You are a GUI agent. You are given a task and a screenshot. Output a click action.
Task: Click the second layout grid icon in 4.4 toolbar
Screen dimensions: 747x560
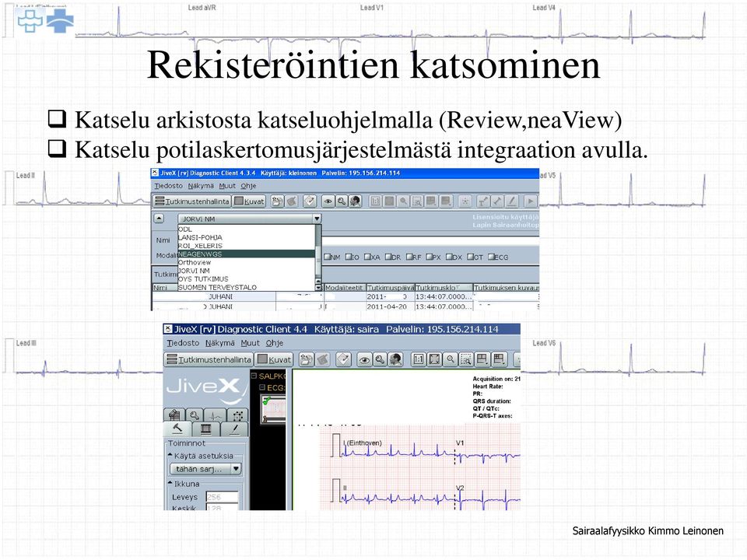point(499,359)
